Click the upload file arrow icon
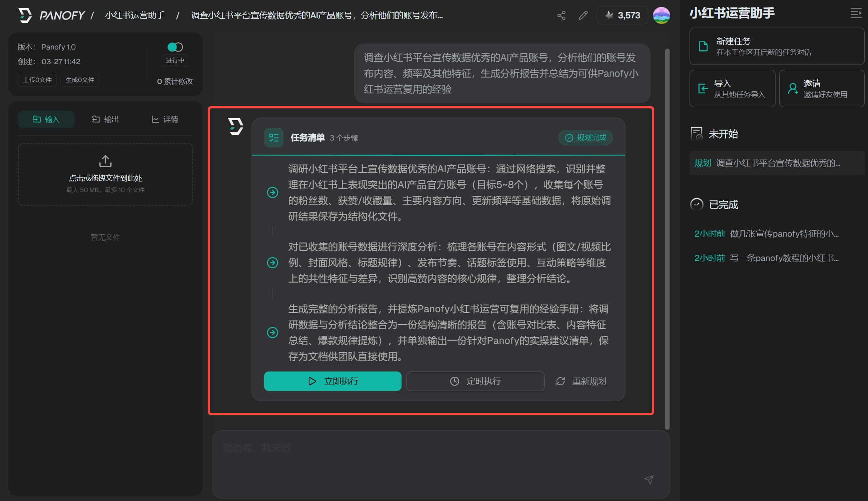 [x=105, y=161]
